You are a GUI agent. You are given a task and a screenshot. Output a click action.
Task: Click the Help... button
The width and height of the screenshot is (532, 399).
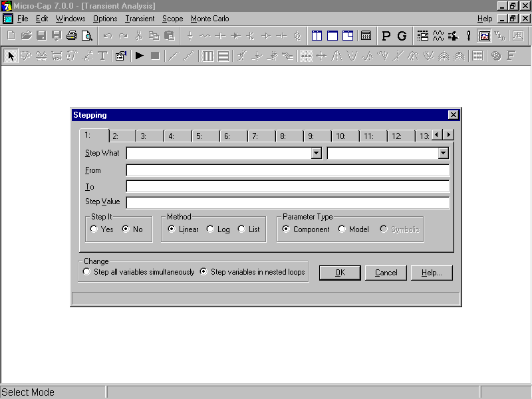tap(432, 273)
